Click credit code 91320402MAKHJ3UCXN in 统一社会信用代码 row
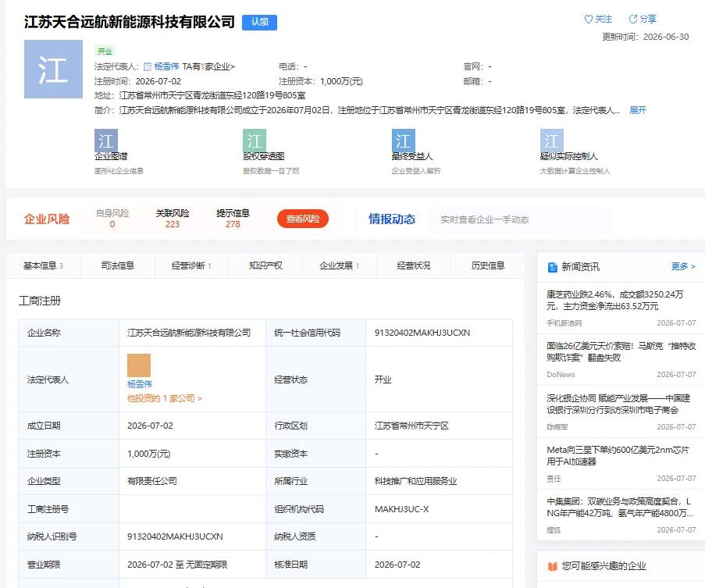This screenshot has width=705, height=588. pyautogui.click(x=422, y=333)
